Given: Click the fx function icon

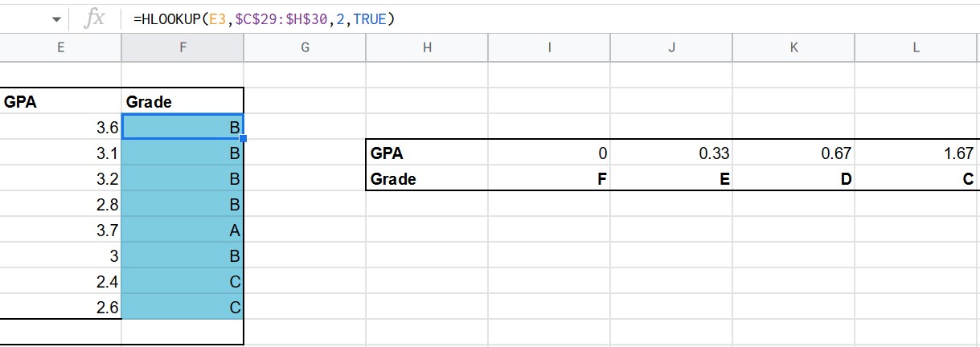Looking at the screenshot, I should click(95, 18).
